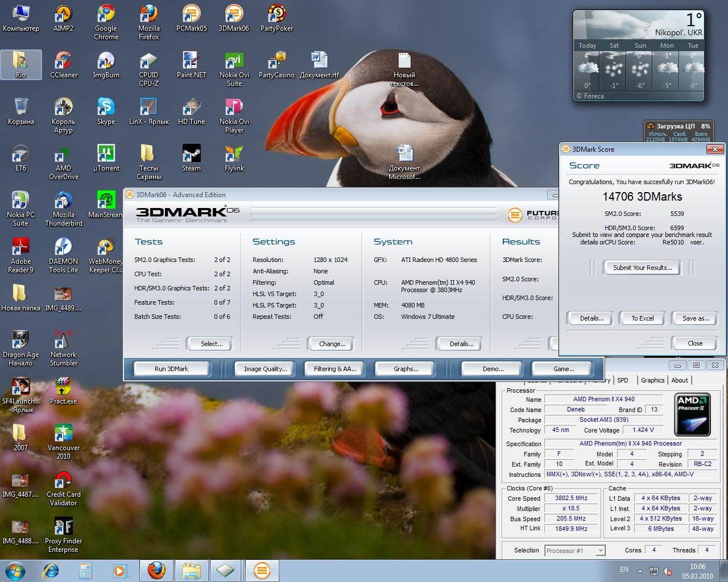
Task: Switch to the 3DMark06 taskbar button
Action: pyautogui.click(x=262, y=570)
